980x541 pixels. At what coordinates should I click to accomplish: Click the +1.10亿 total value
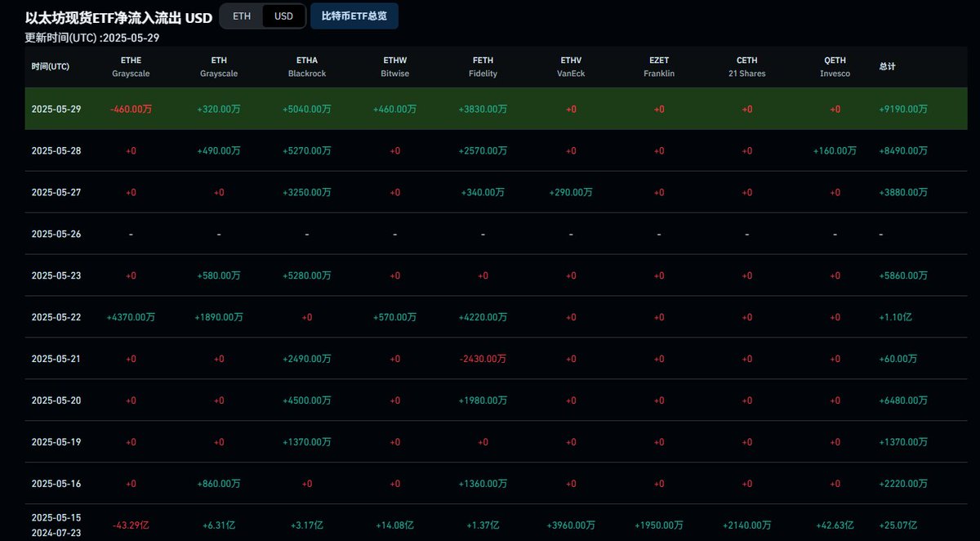coord(896,317)
